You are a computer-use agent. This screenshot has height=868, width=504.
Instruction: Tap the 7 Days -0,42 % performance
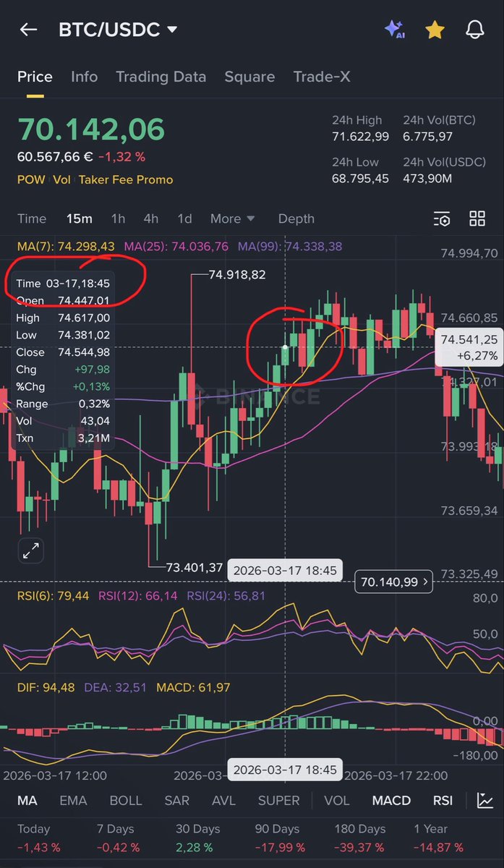click(x=119, y=838)
